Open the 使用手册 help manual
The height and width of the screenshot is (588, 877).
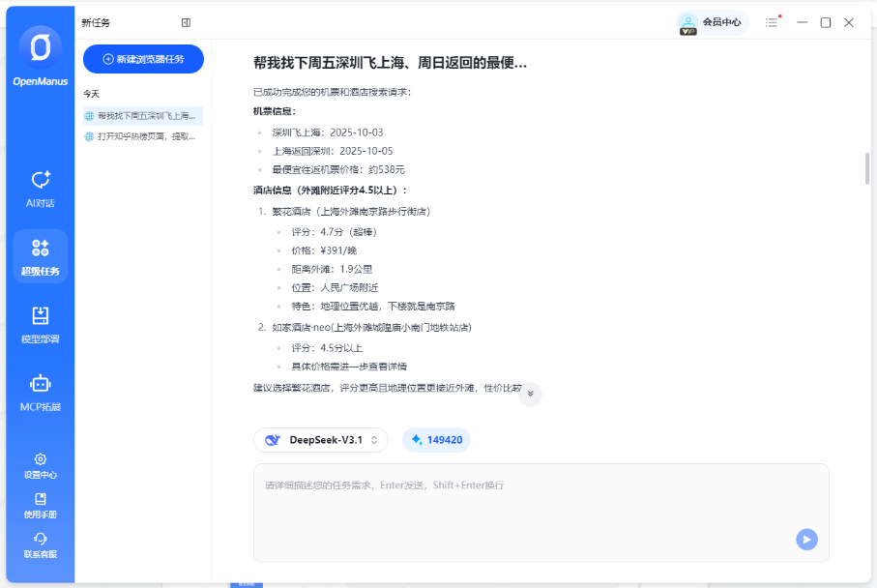[40, 504]
